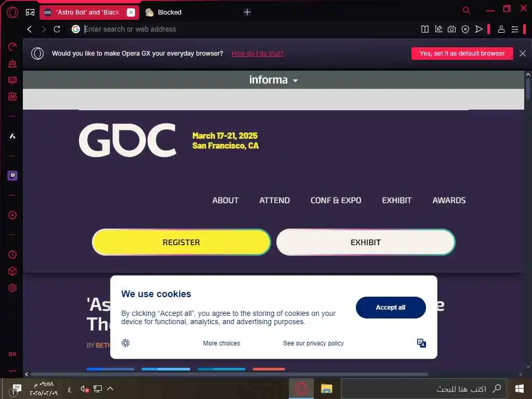Open 'See our privacy policy' link
This screenshot has height=399, width=532.
(x=313, y=343)
